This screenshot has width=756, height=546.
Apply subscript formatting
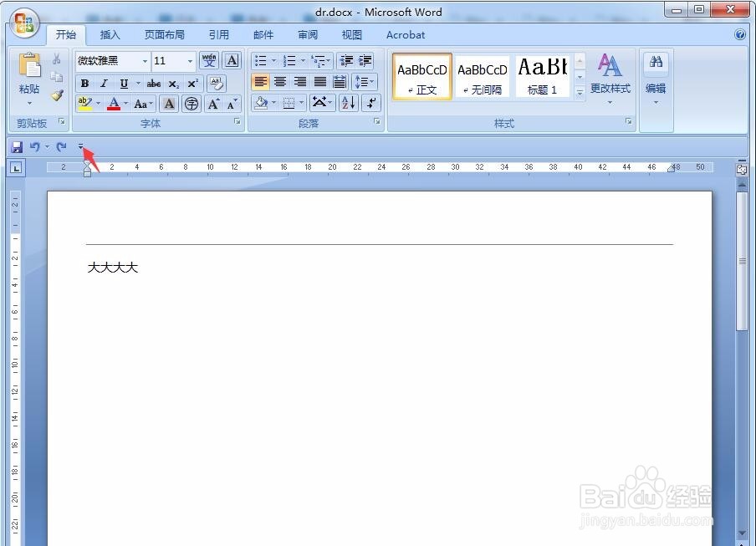174,84
